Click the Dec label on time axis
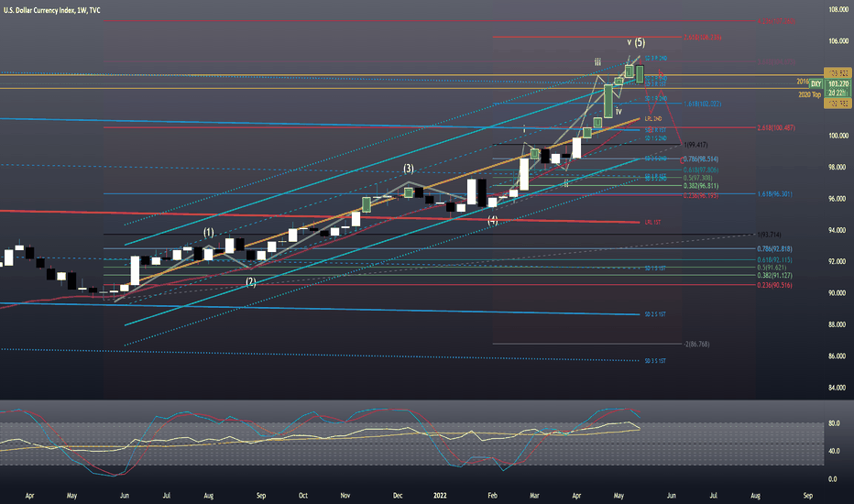 (398, 496)
